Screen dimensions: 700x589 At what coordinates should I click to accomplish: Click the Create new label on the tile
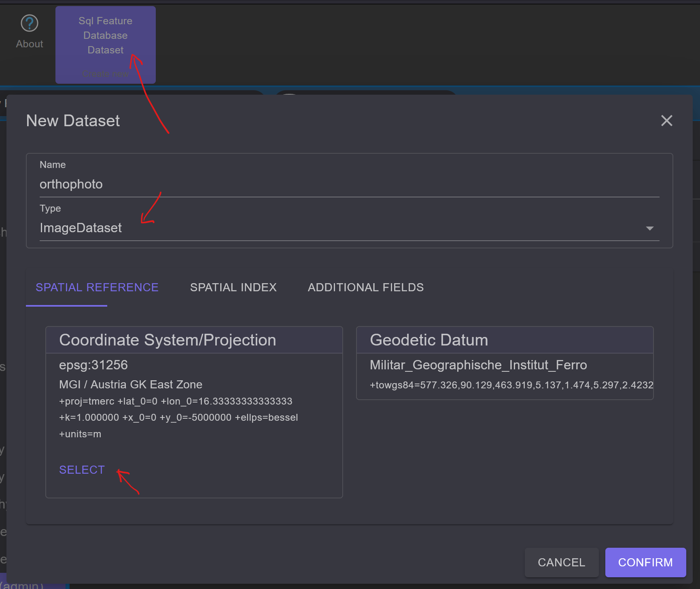[x=106, y=74]
